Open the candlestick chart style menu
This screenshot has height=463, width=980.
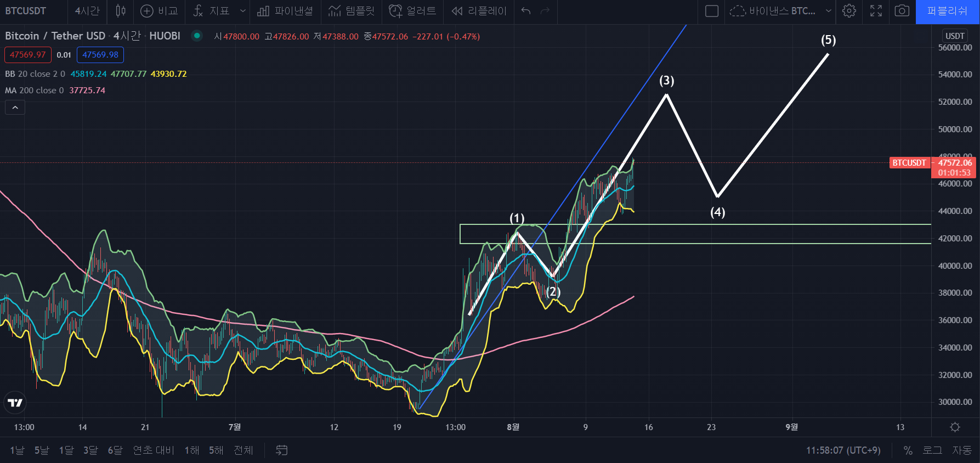pyautogui.click(x=121, y=11)
